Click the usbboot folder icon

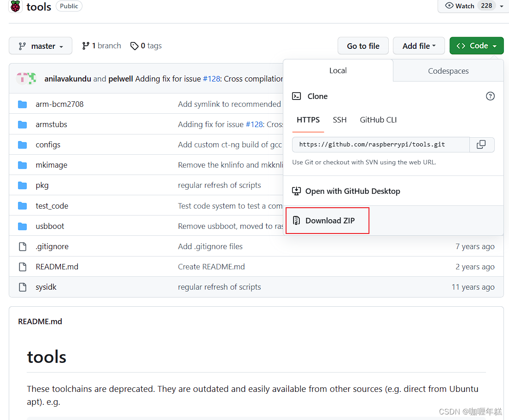coord(23,226)
